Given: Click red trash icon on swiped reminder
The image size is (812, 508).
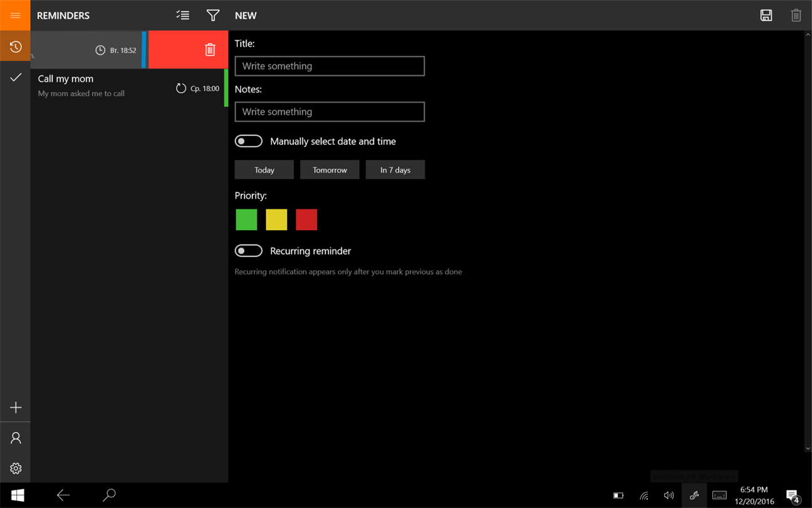Looking at the screenshot, I should pos(210,50).
